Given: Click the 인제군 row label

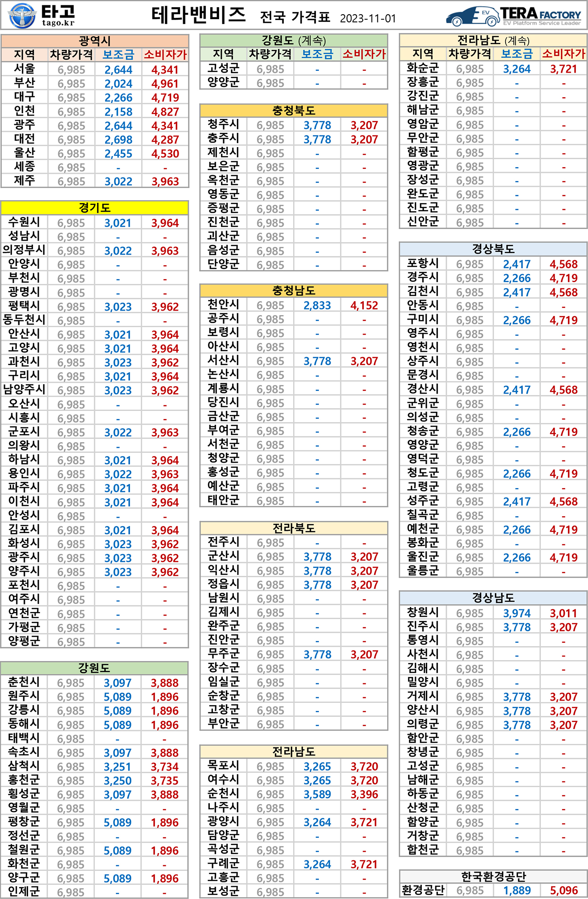Looking at the screenshot, I should coord(24,891).
